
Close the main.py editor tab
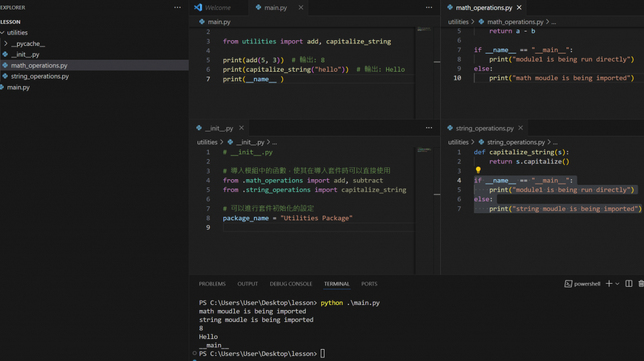point(301,8)
